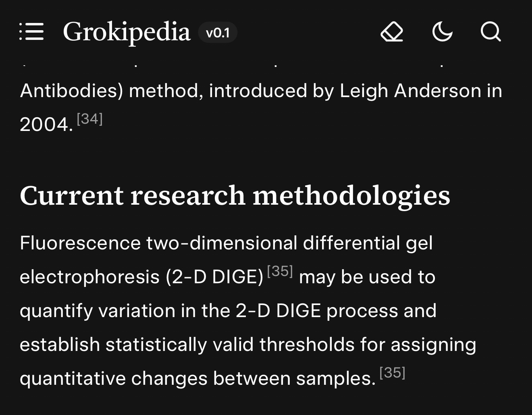Click the Grokipedia logo
The image size is (532, 415).
click(x=126, y=32)
